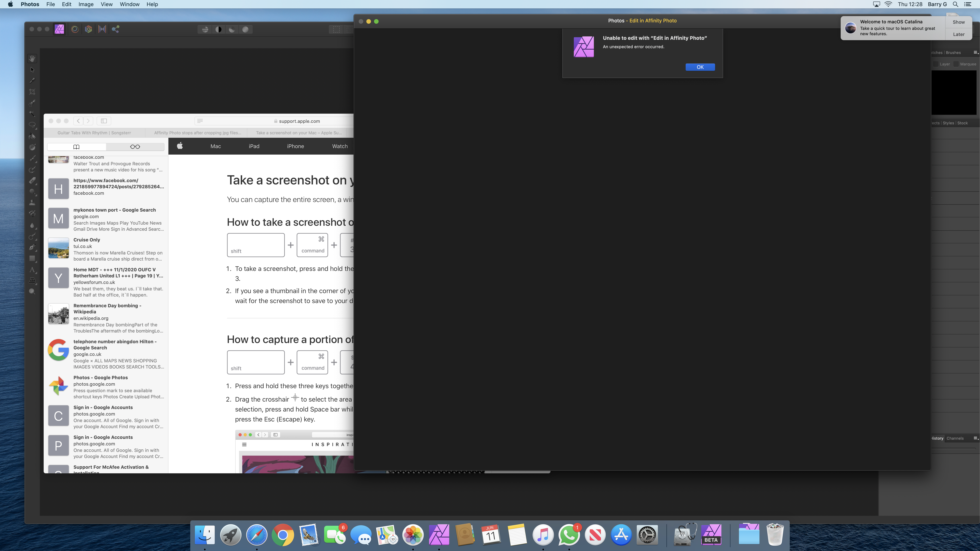Open History panel options menu
Screen dimensions: 980x551
click(976, 438)
